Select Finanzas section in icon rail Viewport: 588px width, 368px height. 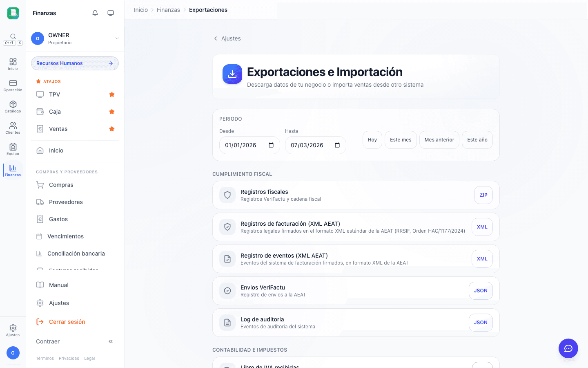point(13,170)
